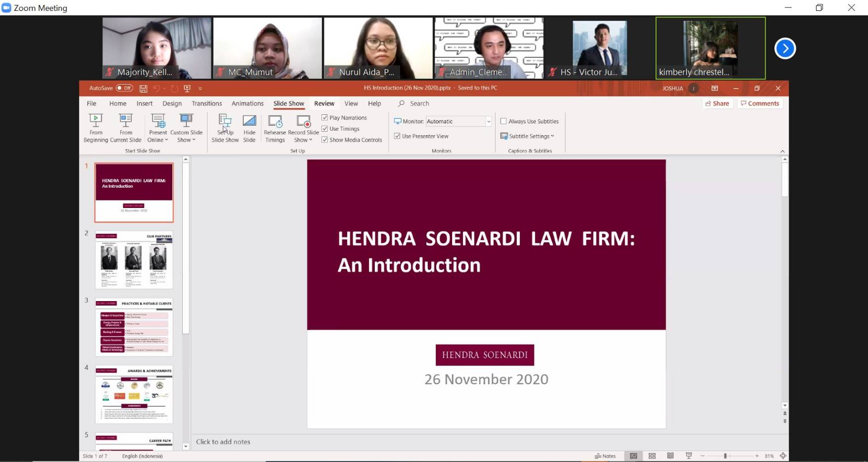
Task: Click the Share button
Action: tap(717, 103)
